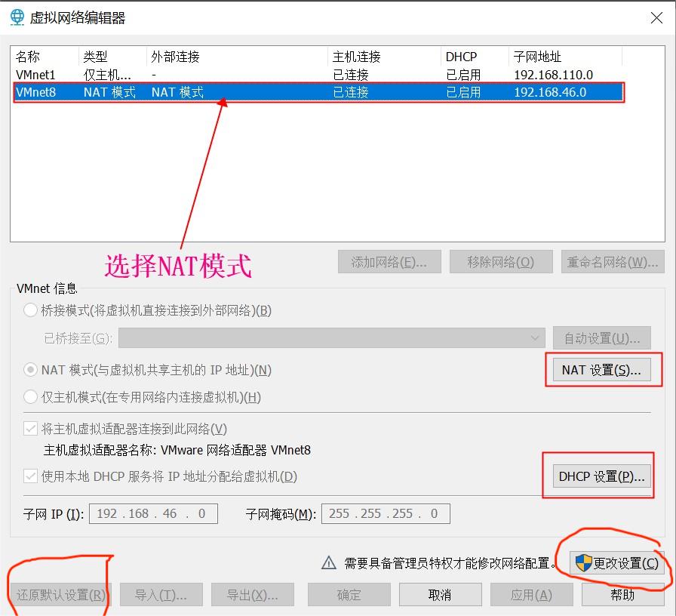Toggle 将主机虚拟适配器连接到此网络 checkbox

click(x=30, y=428)
